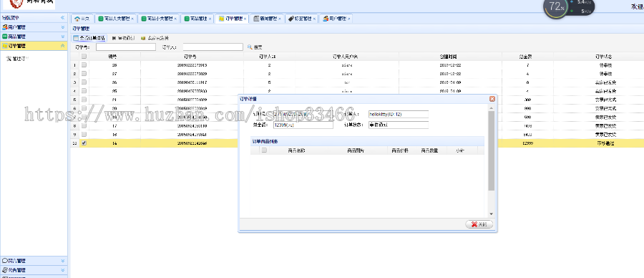Open the 首页 home tab with house icon
Screen dimensions: 644x278
(x=82, y=19)
